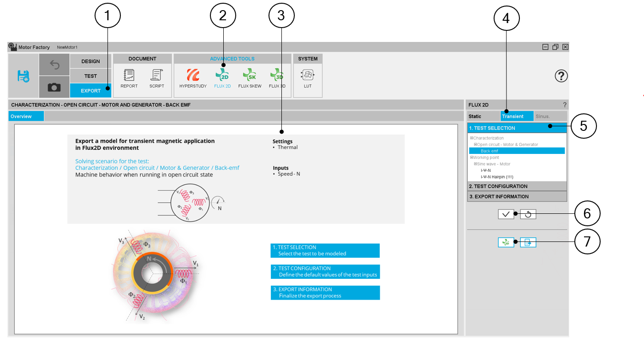Select the Flux Skew export tool

pos(250,77)
